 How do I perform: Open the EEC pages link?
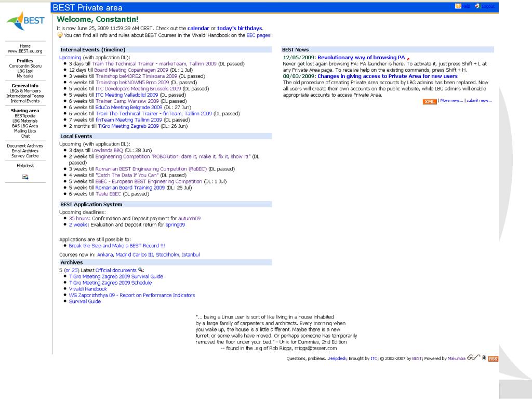tap(258, 35)
